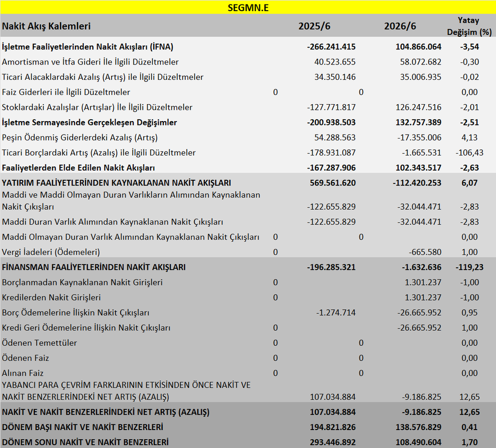The image size is (496, 448).
Task: Select NAKİT VE NAKİT BENZERLERİNDEKİ NET ARTIŞ (AZALIŞ) row label
Action: point(106,412)
